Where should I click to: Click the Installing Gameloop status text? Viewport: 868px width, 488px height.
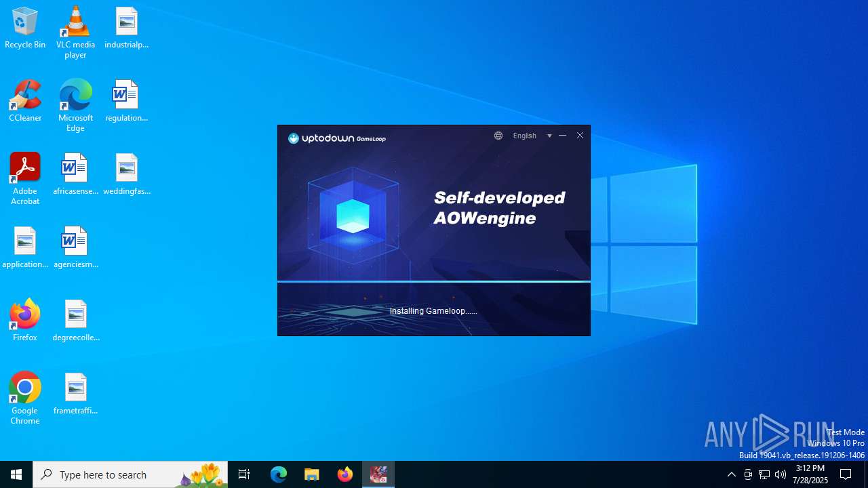click(x=433, y=311)
